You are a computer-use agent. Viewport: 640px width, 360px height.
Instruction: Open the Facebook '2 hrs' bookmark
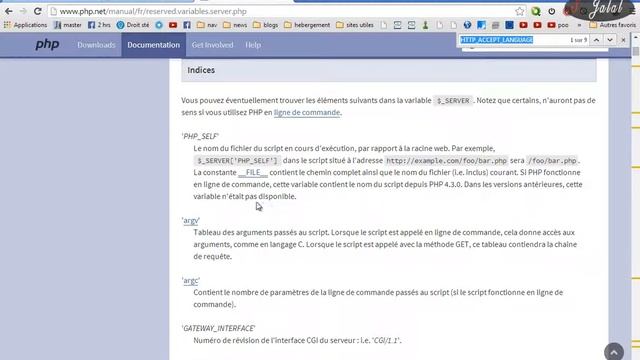99,25
